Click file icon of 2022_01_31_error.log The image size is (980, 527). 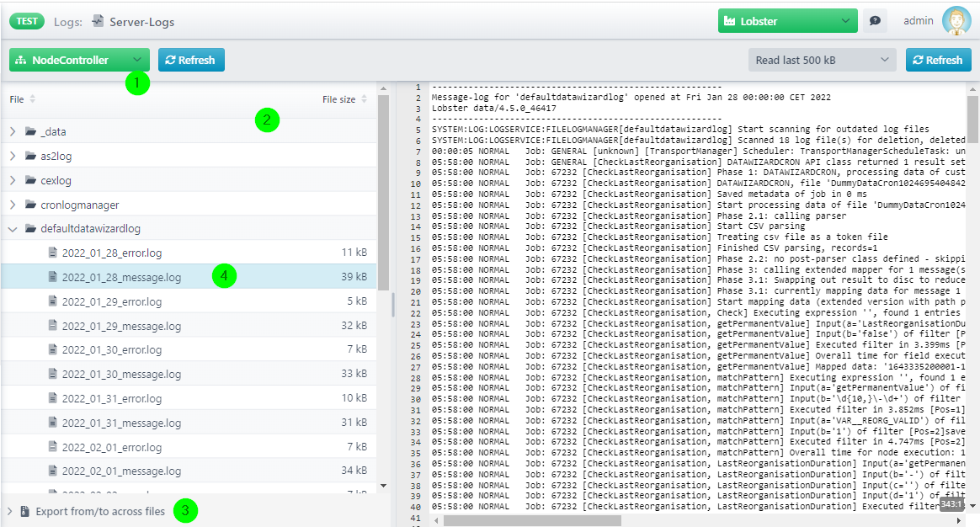[x=53, y=397]
